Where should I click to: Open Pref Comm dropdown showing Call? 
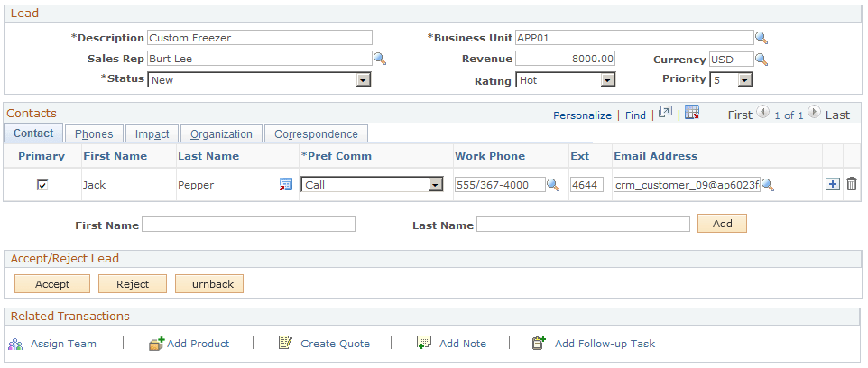[x=372, y=185]
